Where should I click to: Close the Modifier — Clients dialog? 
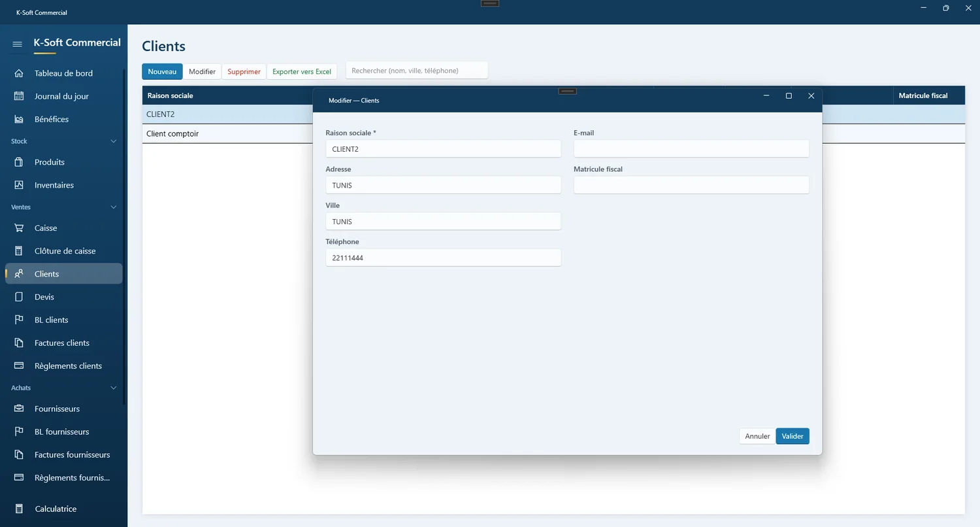[x=811, y=96]
